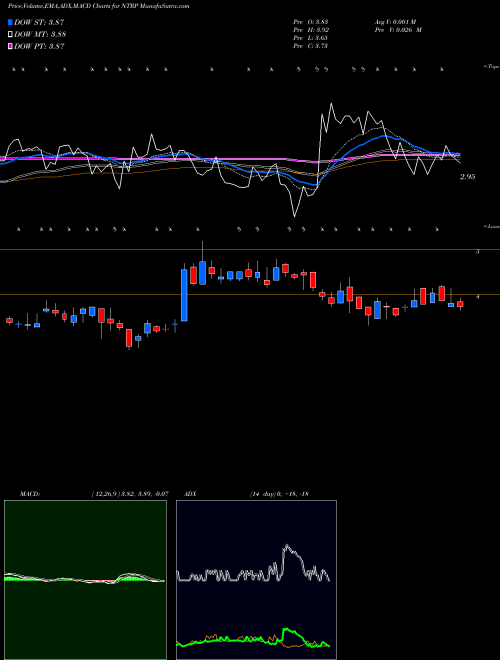Click the blue DOW ST legend swatch
Screen dimensions: 500x660
tap(11, 22)
